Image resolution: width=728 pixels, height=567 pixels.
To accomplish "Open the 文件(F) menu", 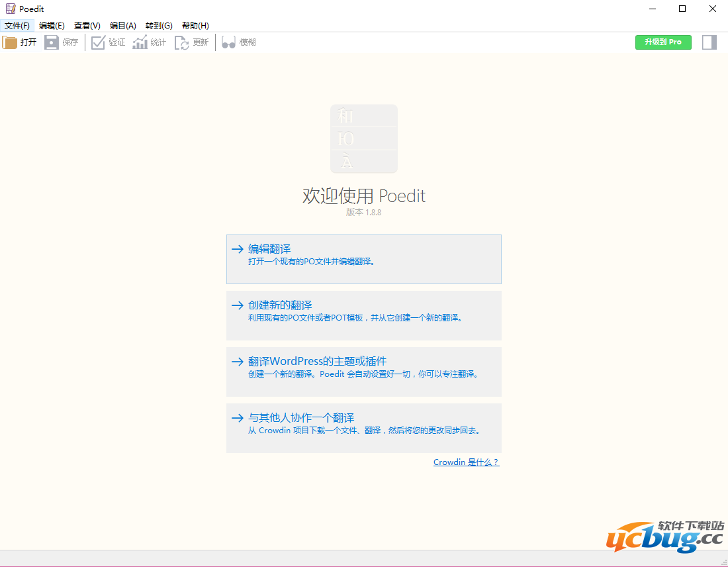I will 17,26.
